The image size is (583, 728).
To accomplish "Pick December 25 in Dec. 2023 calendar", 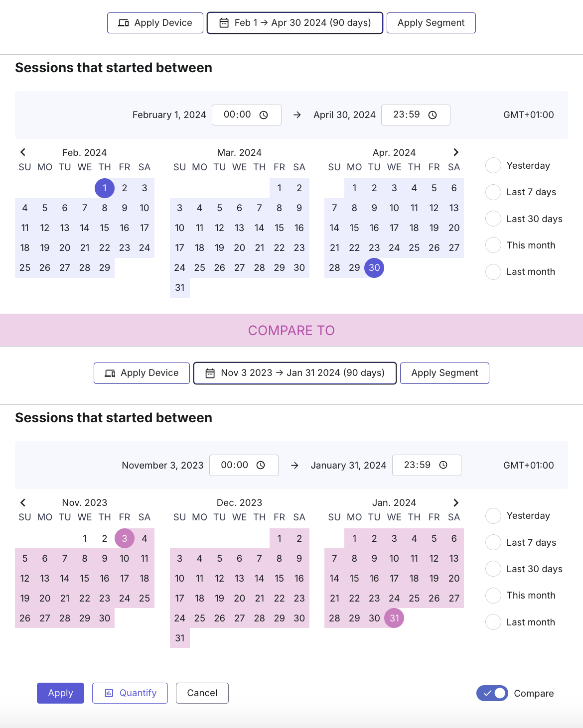I will 200,618.
